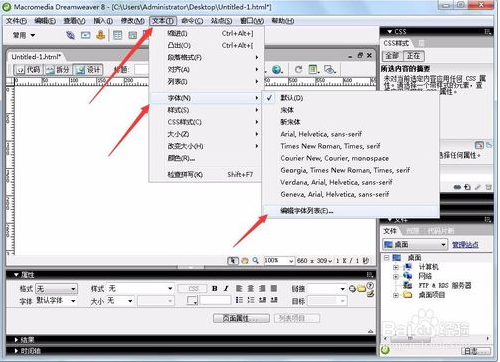500x362 pixels.
Task: Click the Text Outdent icon
Action: 262,300
